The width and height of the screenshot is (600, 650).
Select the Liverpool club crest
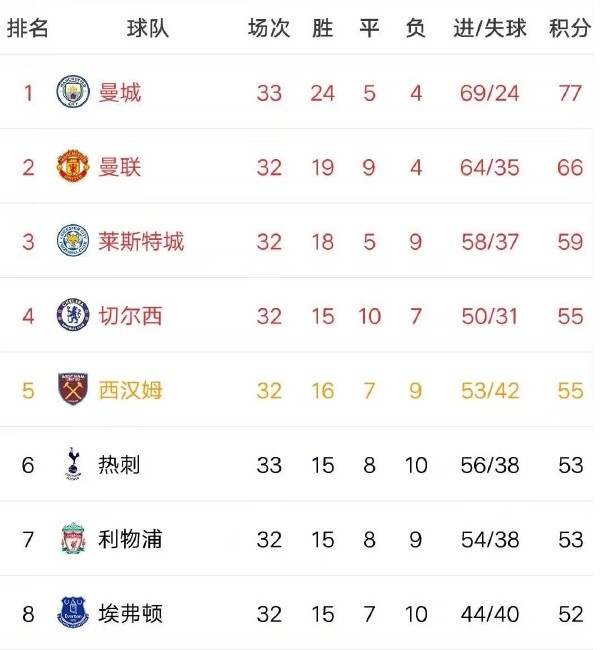pos(73,538)
